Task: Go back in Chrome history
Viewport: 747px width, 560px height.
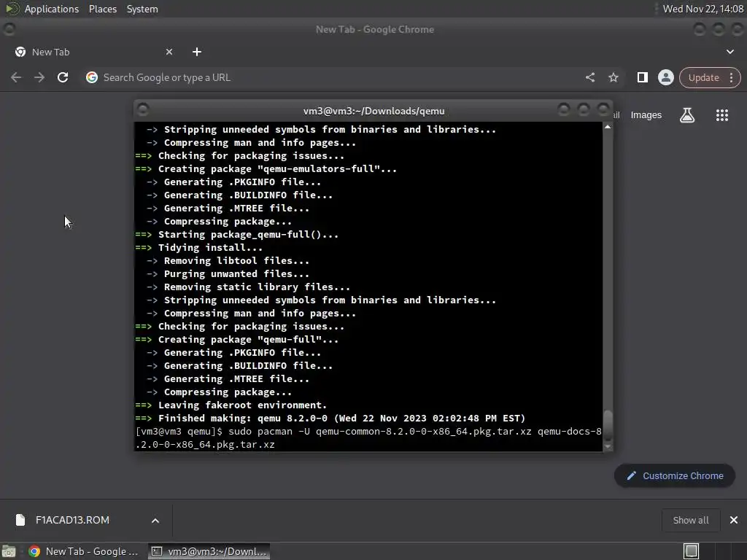Action: coord(16,77)
